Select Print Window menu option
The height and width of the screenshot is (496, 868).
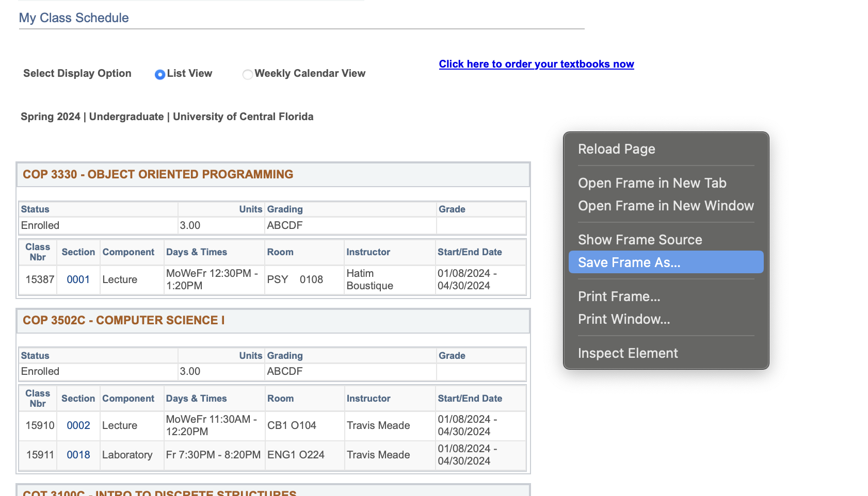click(623, 319)
